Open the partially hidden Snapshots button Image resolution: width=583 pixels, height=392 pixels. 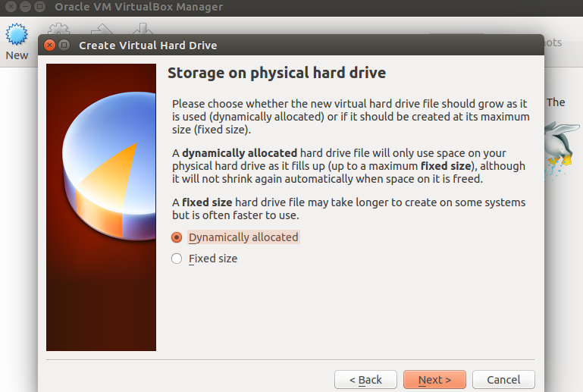(553, 42)
